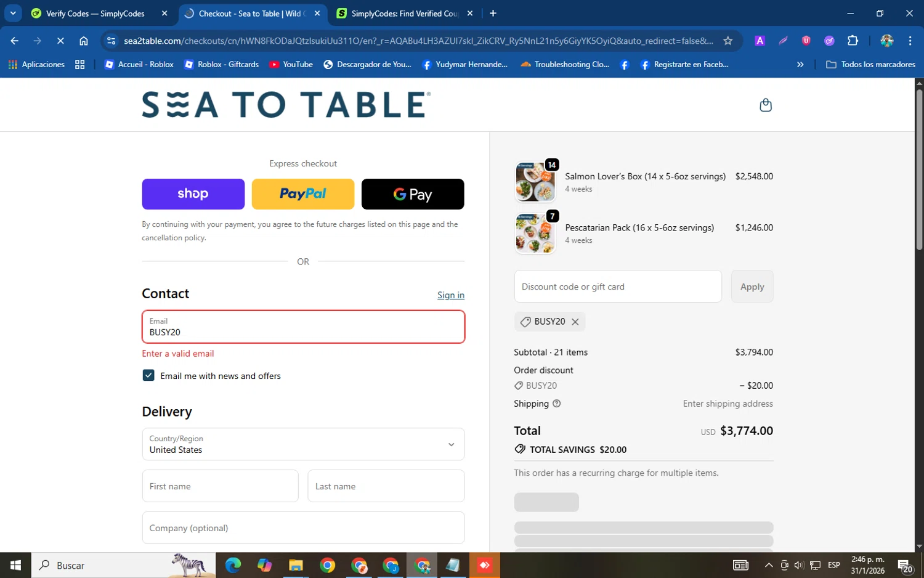924x578 pixels.
Task: Follow the Sign in link
Action: click(451, 295)
